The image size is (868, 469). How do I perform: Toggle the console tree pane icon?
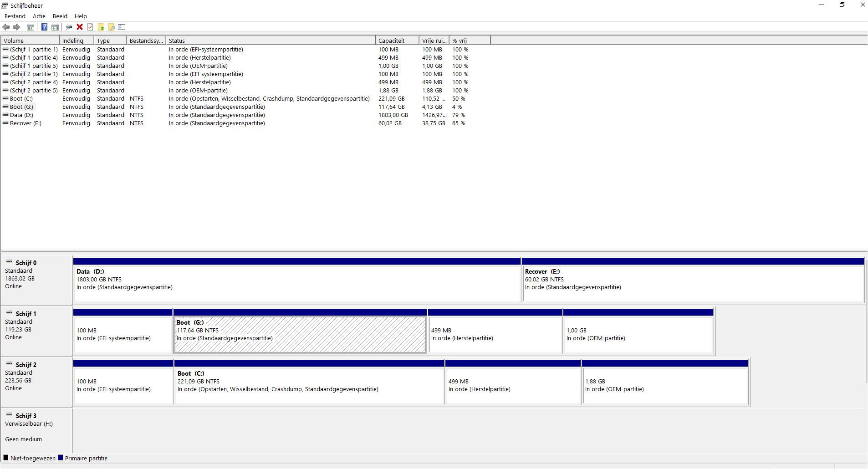pyautogui.click(x=31, y=27)
